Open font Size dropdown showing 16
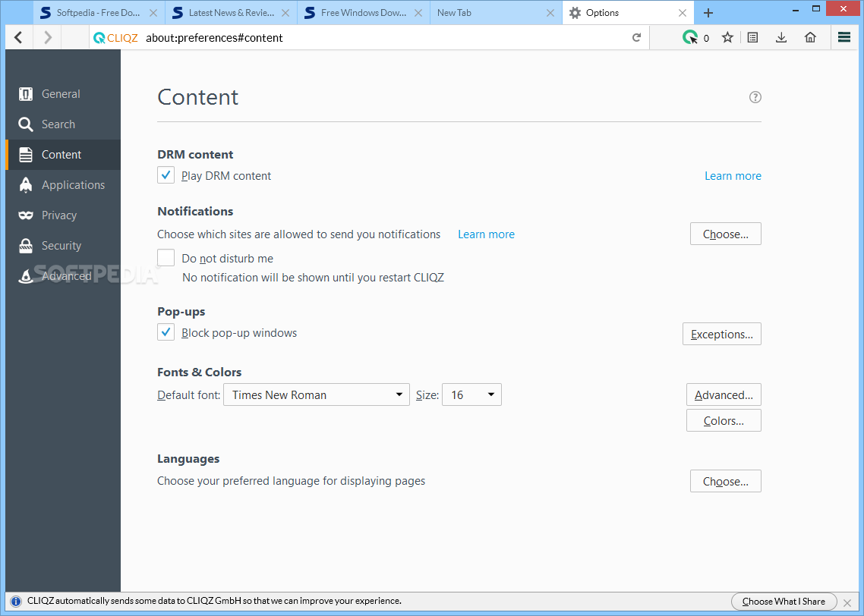Viewport: 864px width, 616px height. 471,394
